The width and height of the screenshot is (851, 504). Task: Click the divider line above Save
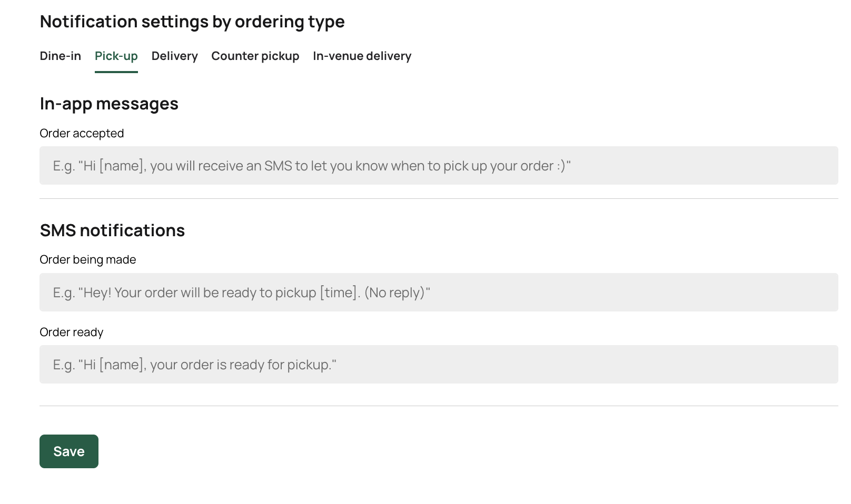438,406
